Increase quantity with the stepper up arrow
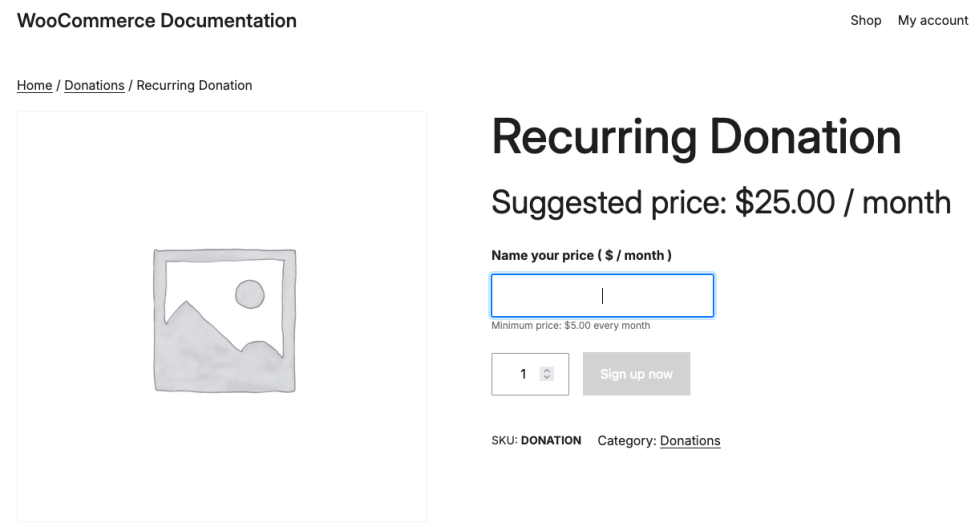 [546, 371]
